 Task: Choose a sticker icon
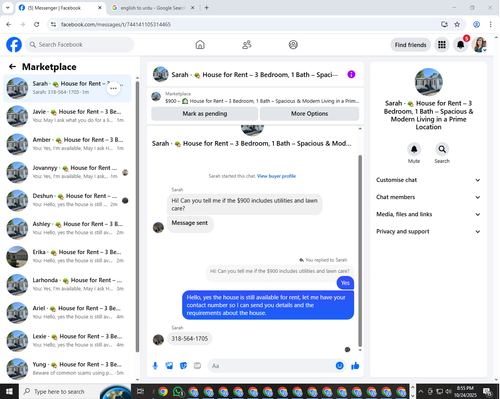click(183, 366)
